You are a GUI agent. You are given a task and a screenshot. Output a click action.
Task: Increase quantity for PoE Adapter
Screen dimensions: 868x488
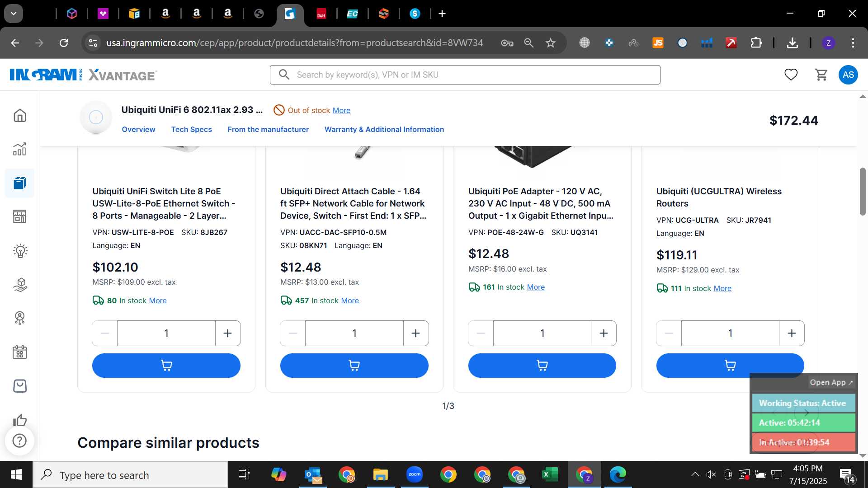[x=604, y=333]
